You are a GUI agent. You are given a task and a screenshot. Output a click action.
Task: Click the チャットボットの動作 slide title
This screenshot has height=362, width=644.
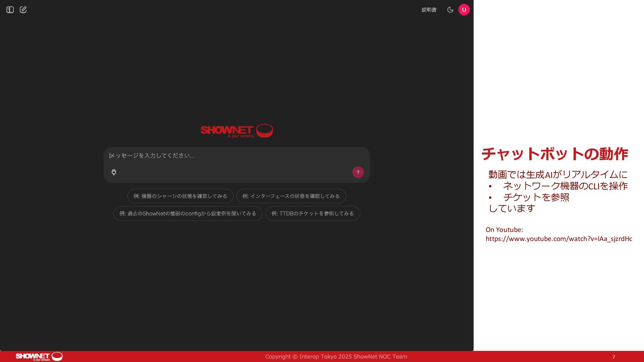tap(554, 154)
